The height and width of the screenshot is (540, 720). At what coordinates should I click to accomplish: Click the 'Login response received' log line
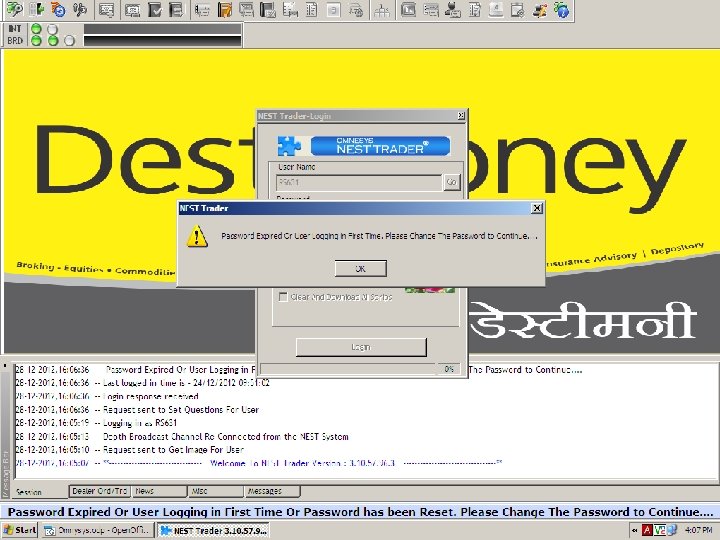107,396
